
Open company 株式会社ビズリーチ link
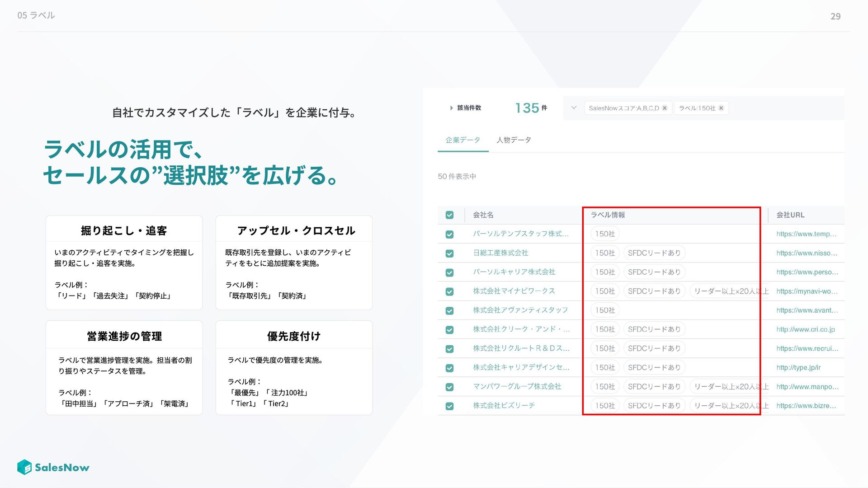tap(504, 405)
